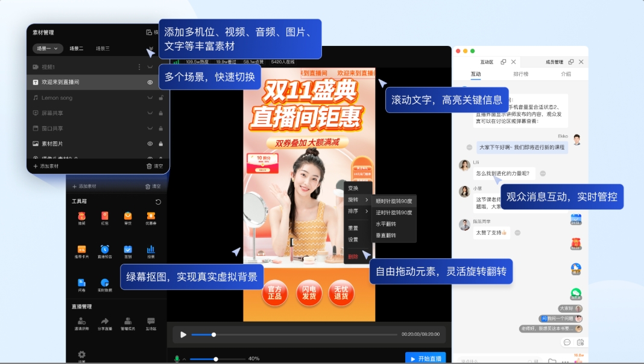Hide the 欢迎来到直播间 layer
Viewport: 644px width, 364px height.
(x=150, y=83)
